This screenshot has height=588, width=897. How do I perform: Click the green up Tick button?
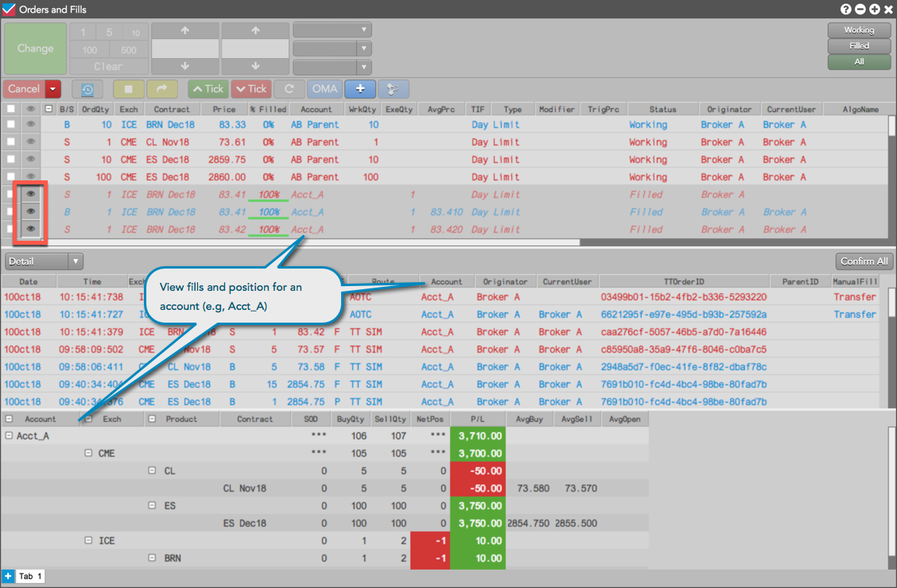(x=208, y=89)
